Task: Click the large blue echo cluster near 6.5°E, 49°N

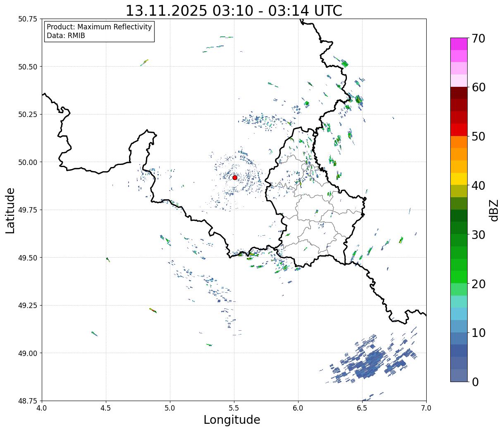Action: pos(370,359)
